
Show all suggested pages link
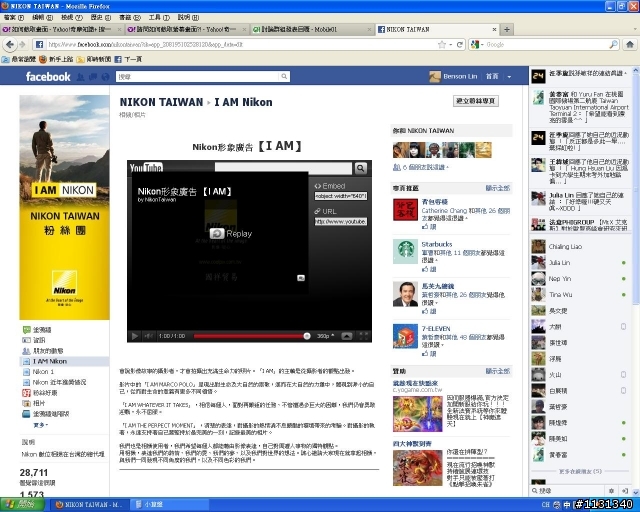click(x=498, y=188)
